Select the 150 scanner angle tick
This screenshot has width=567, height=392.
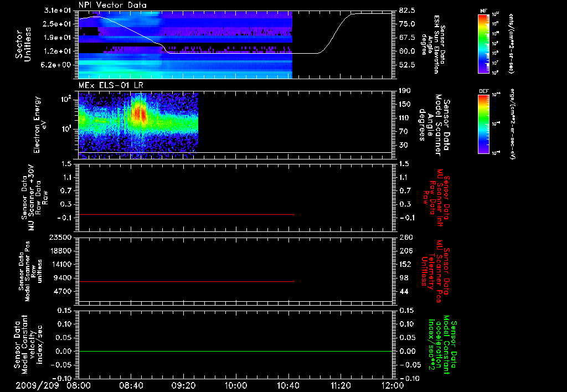(x=405, y=105)
